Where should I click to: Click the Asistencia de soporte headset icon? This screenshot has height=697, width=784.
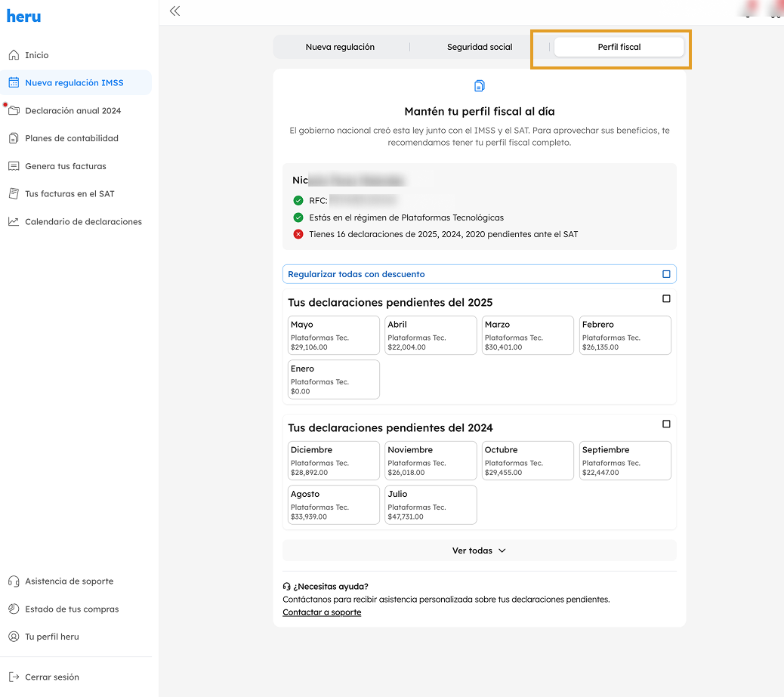click(x=14, y=581)
